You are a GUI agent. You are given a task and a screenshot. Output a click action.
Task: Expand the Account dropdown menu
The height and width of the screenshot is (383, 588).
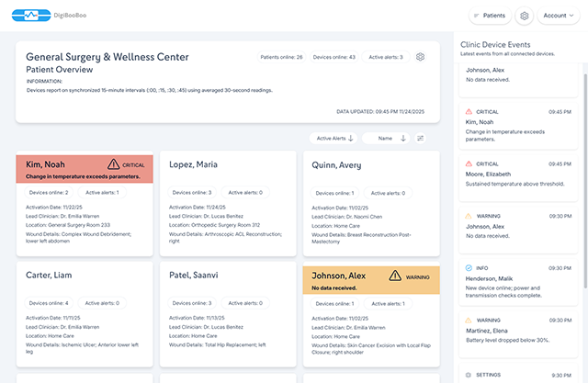click(x=558, y=16)
